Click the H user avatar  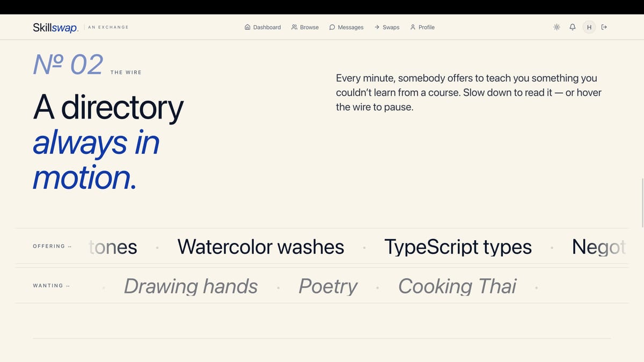coord(589,27)
